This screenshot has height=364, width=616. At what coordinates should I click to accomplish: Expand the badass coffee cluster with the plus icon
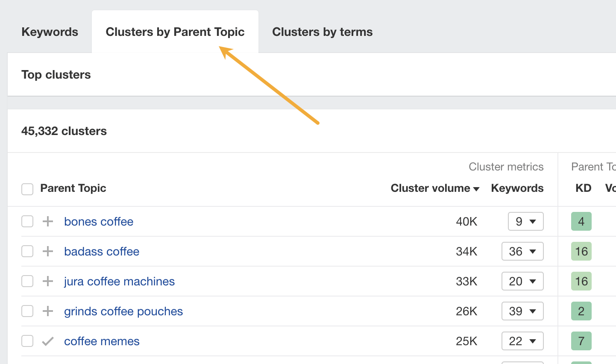pos(47,251)
